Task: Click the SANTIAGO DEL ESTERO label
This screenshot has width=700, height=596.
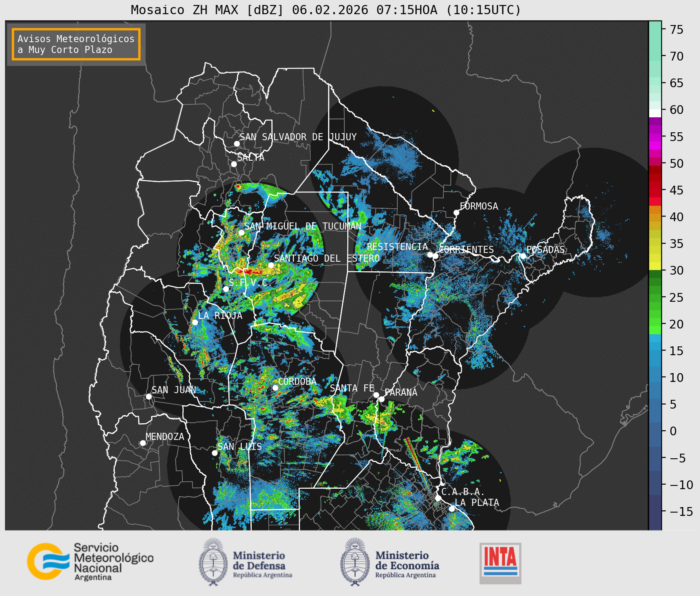Action: [327, 258]
